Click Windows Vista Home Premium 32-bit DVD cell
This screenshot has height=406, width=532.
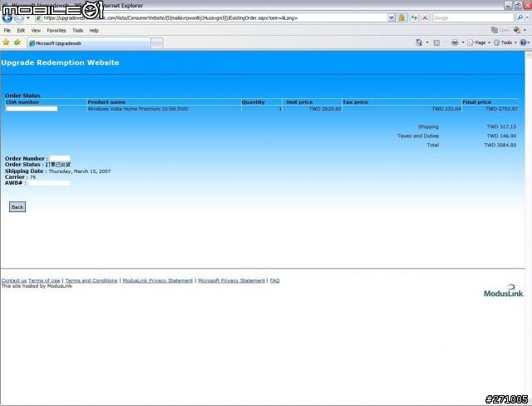[x=138, y=109]
